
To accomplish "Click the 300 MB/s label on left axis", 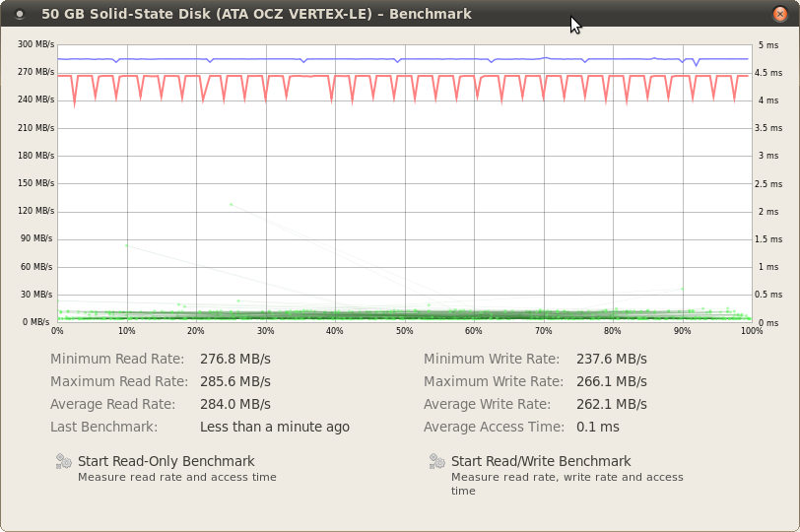I will click(x=35, y=44).
